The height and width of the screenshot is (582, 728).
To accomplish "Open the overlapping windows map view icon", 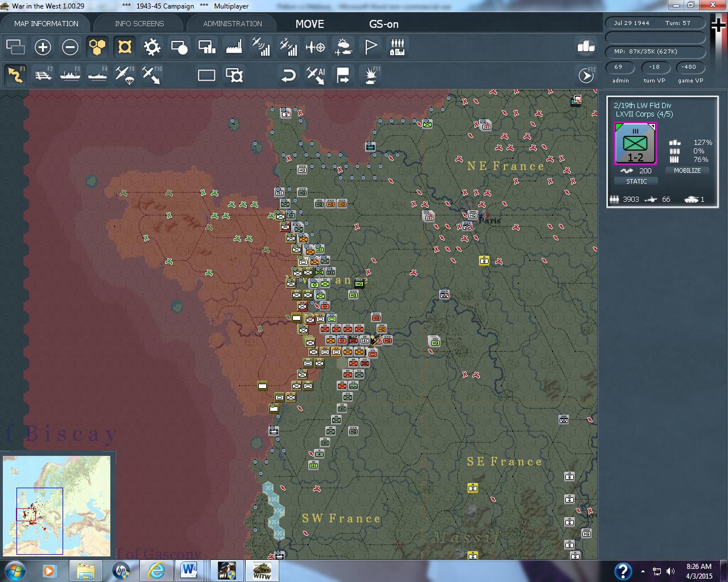I will pos(15,47).
